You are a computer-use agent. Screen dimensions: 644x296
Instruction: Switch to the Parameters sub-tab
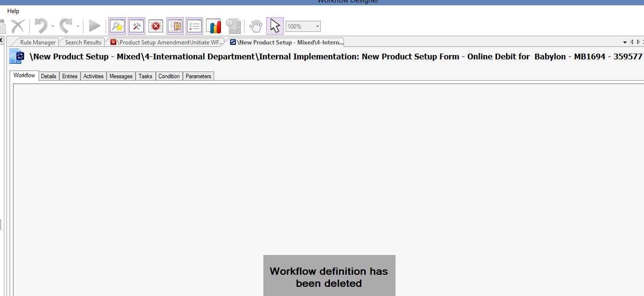pyautogui.click(x=199, y=76)
